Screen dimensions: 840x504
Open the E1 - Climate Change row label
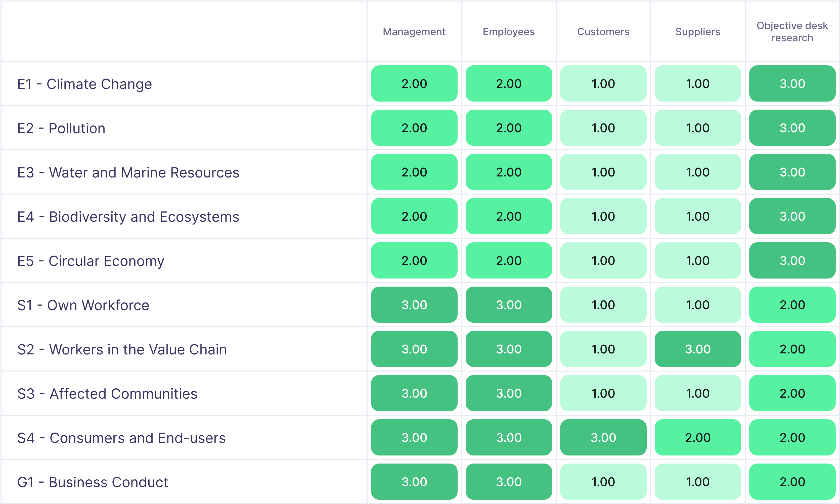(x=84, y=83)
